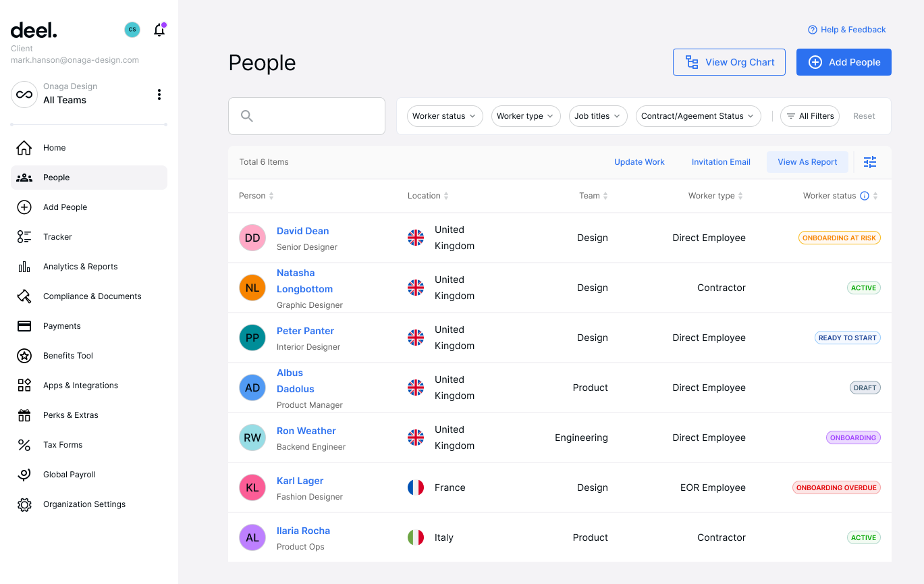The height and width of the screenshot is (584, 924).
Task: Click the column customization filter icon
Action: (x=869, y=162)
